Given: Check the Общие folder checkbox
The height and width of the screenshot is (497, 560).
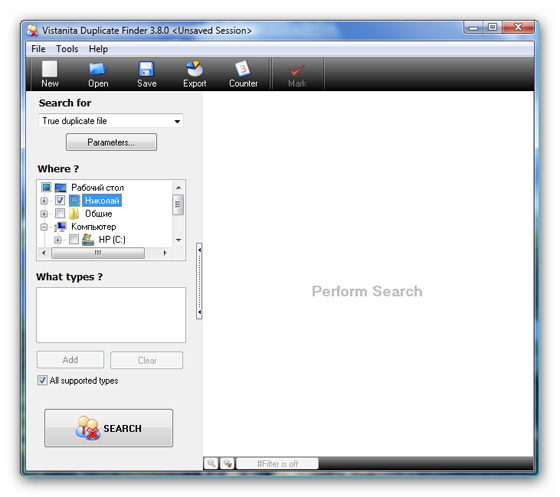Looking at the screenshot, I should [60, 214].
